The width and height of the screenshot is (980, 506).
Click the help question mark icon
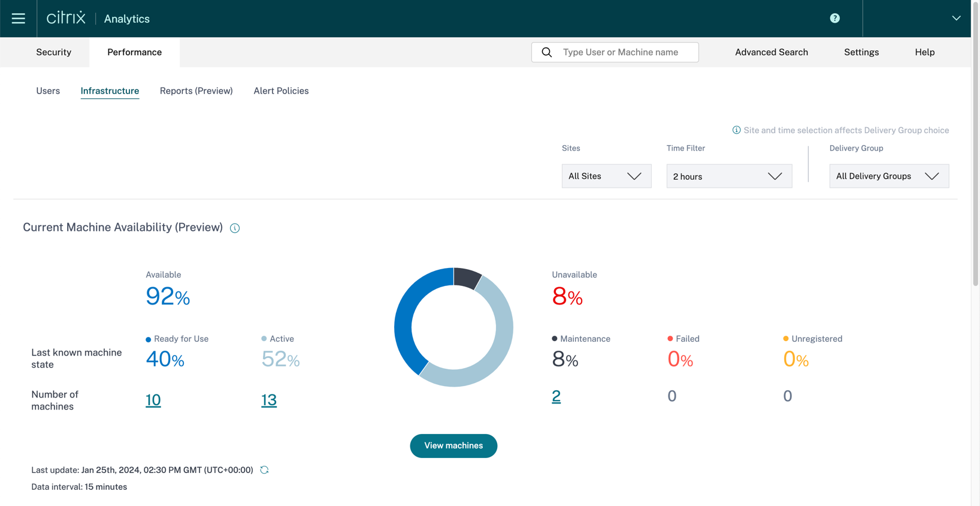[834, 19]
